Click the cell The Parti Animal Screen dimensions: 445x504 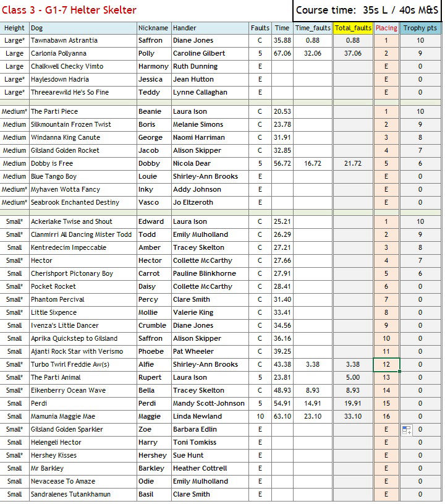pyautogui.click(x=83, y=377)
